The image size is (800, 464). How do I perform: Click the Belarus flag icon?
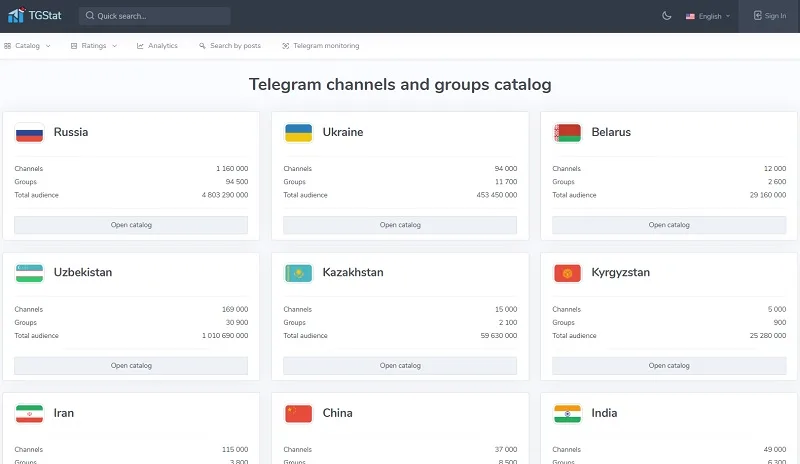pos(567,133)
